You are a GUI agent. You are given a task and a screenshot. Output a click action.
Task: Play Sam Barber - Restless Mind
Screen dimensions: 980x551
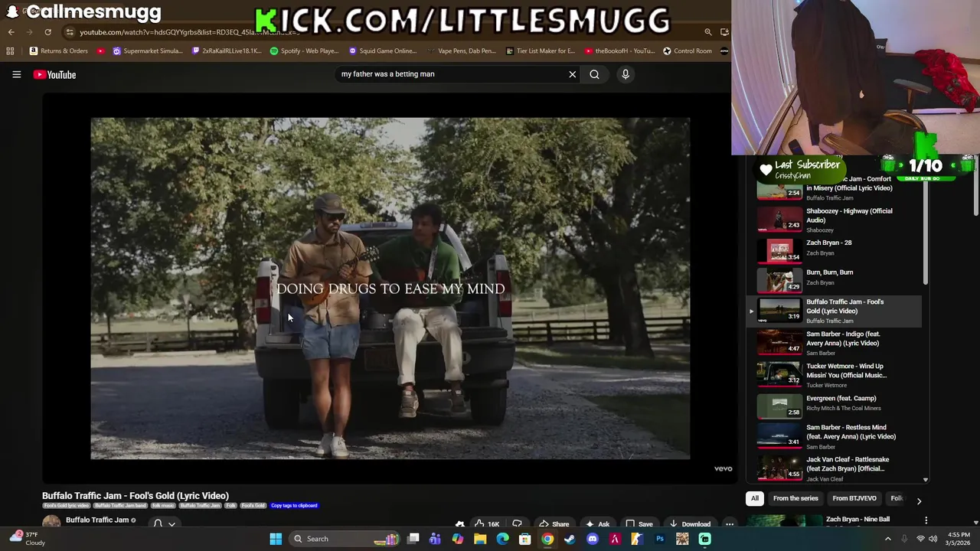(835, 437)
